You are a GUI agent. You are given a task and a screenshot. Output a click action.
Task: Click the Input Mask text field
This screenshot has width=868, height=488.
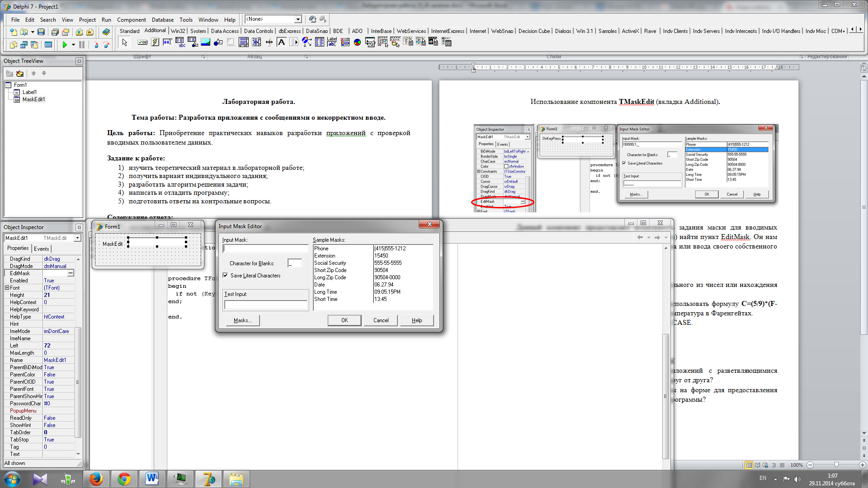pyautogui.click(x=266, y=249)
